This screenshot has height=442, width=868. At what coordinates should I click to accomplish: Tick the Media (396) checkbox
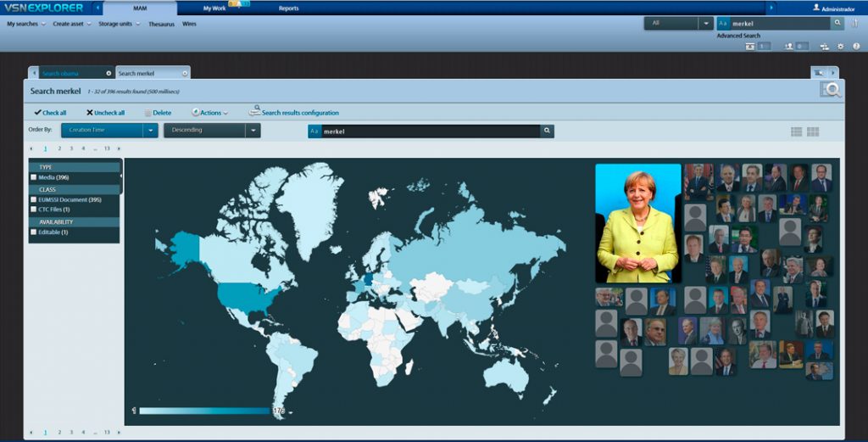click(34, 177)
